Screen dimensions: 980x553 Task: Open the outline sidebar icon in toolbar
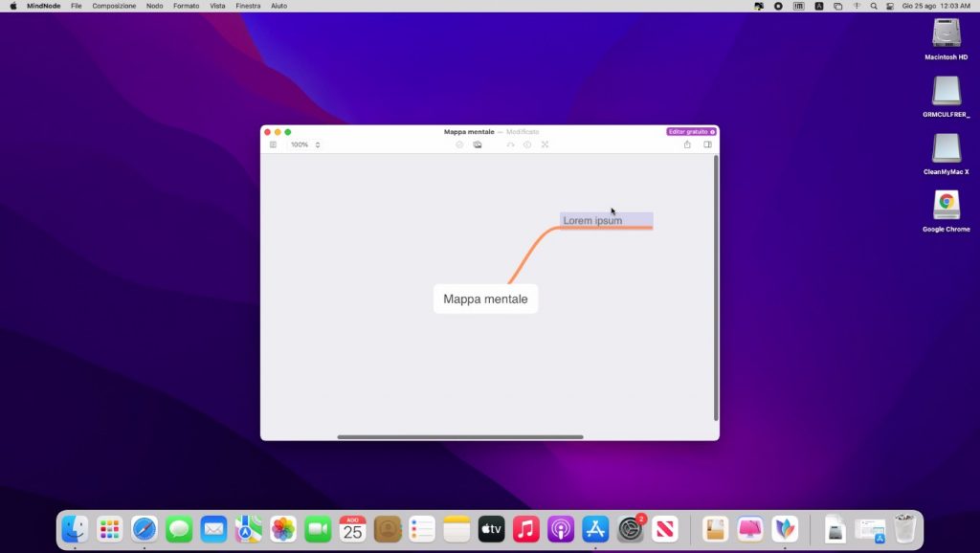tap(273, 144)
